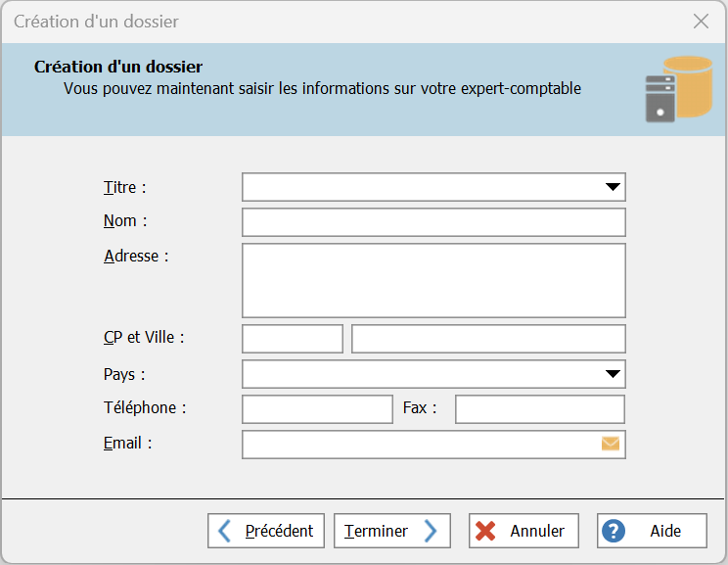
Task: Cancel with the Annuler button
Action: [523, 531]
